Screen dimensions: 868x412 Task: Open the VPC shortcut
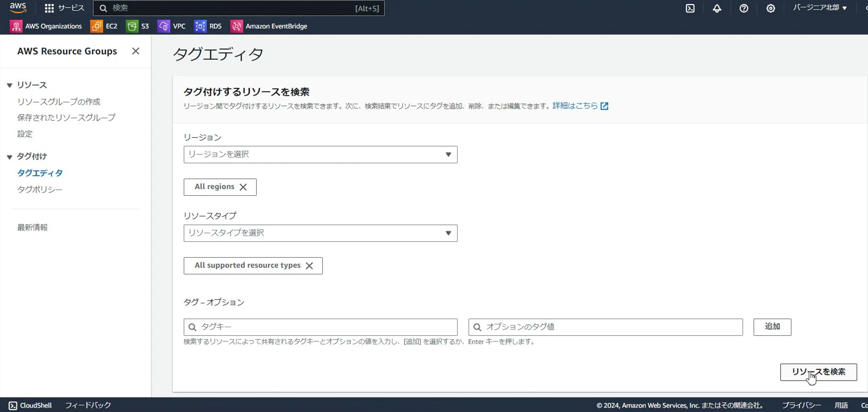tap(172, 26)
